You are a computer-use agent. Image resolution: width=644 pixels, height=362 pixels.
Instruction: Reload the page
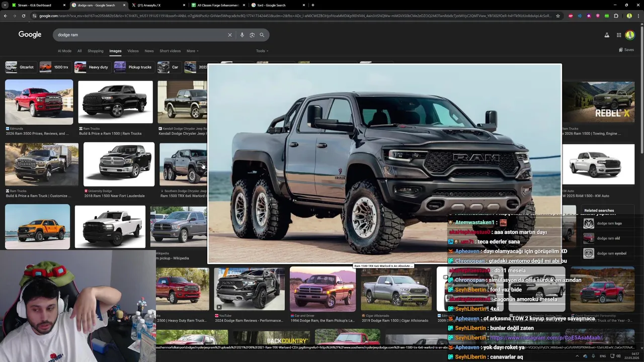pyautogui.click(x=23, y=16)
